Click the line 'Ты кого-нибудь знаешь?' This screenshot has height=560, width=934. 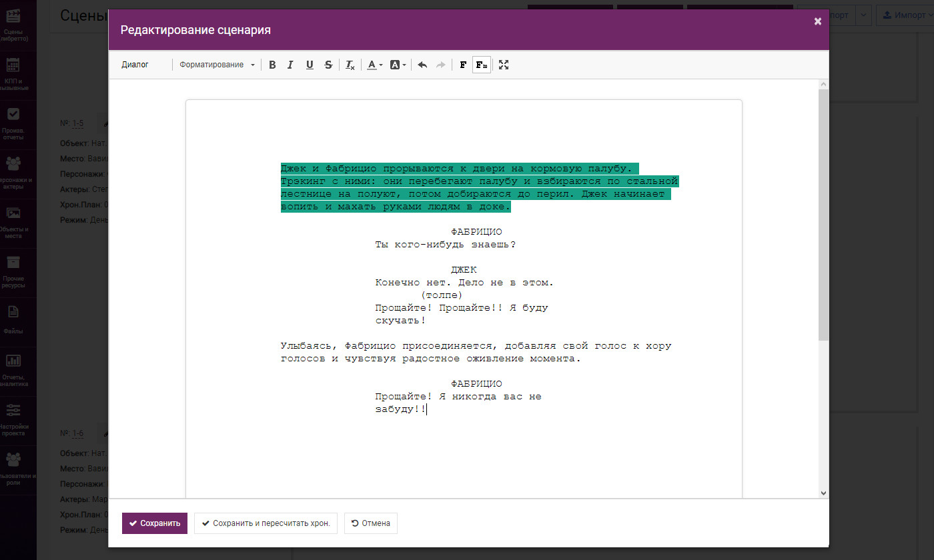[x=446, y=245]
